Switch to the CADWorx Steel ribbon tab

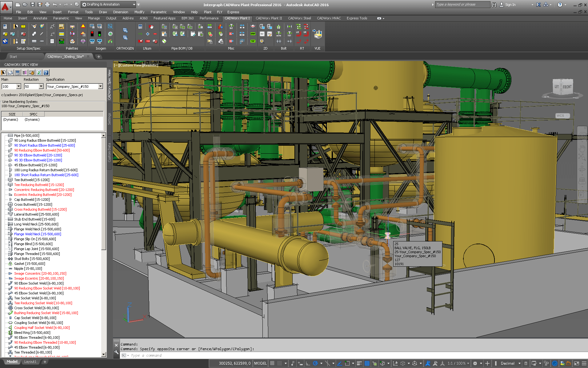(299, 18)
